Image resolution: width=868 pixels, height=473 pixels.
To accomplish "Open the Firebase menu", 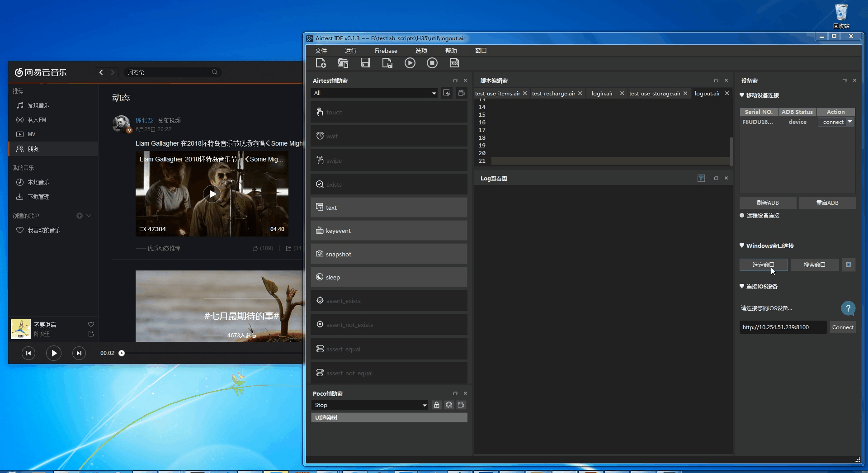I will click(x=386, y=51).
